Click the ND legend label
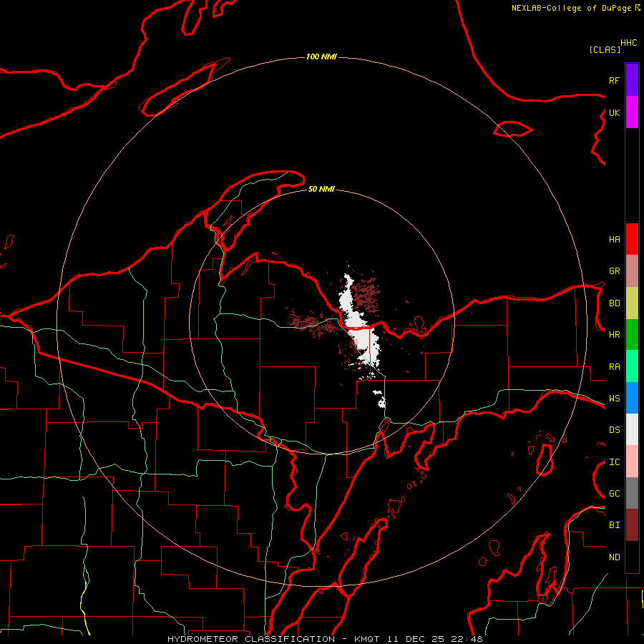644x644 pixels. coord(614,557)
